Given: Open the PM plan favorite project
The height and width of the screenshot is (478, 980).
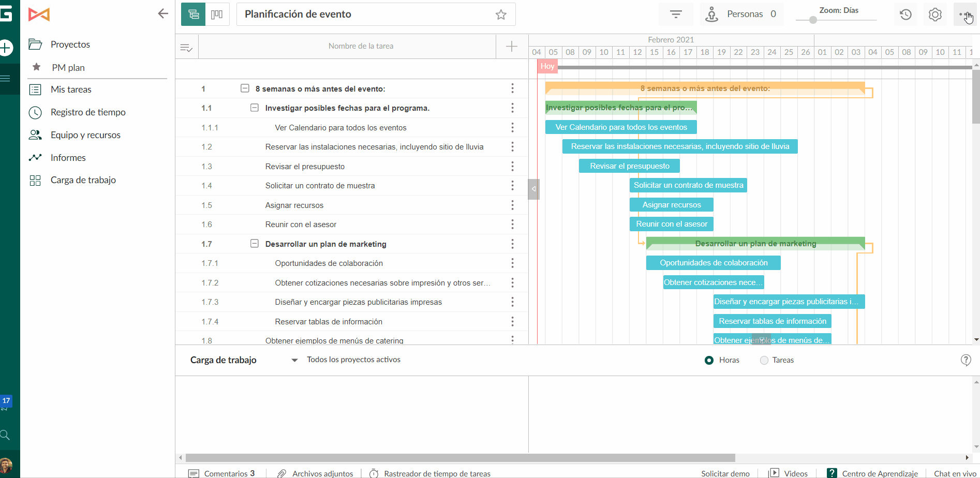Looking at the screenshot, I should tap(68, 67).
